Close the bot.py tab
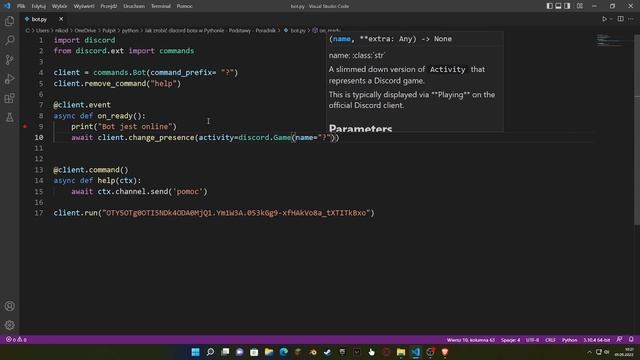The image size is (640, 360). 61,19
